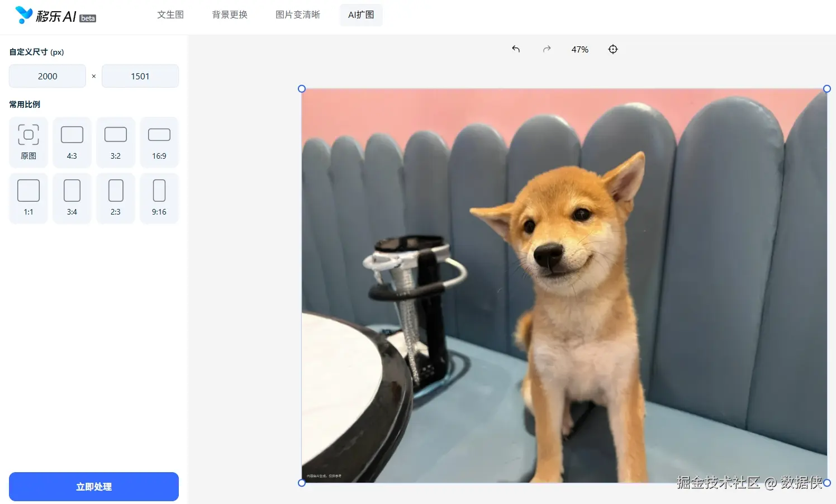This screenshot has height=504, width=836.
Task: Select the 原图 aspect ratio option
Action: pyautogui.click(x=28, y=142)
